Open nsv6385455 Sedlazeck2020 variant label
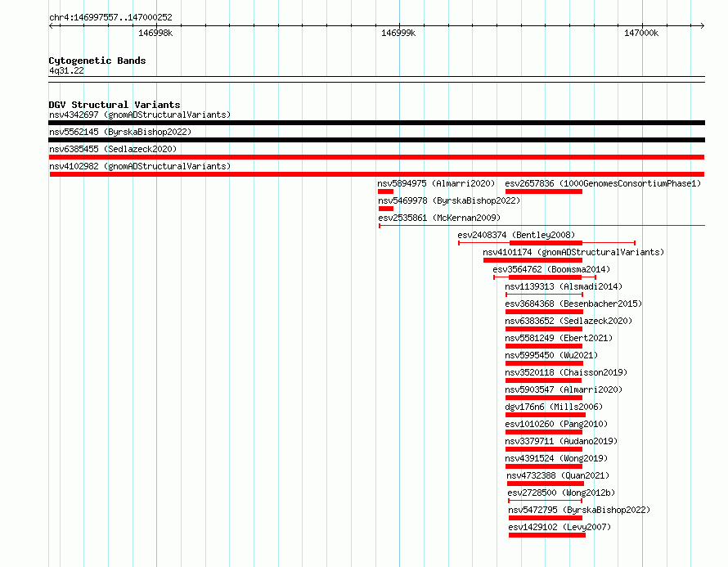The width and height of the screenshot is (728, 567). click(113, 149)
